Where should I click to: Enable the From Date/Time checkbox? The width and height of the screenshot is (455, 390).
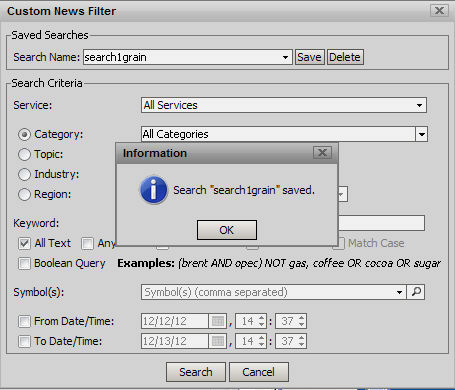(24, 321)
